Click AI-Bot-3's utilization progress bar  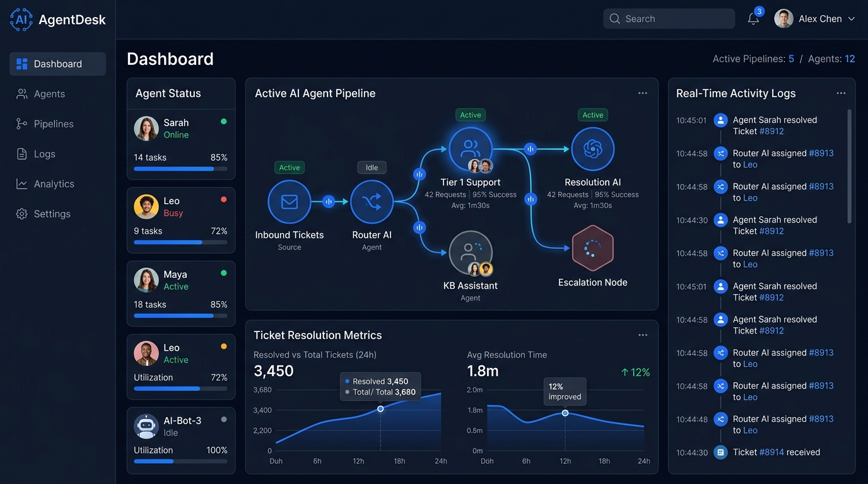(x=180, y=461)
